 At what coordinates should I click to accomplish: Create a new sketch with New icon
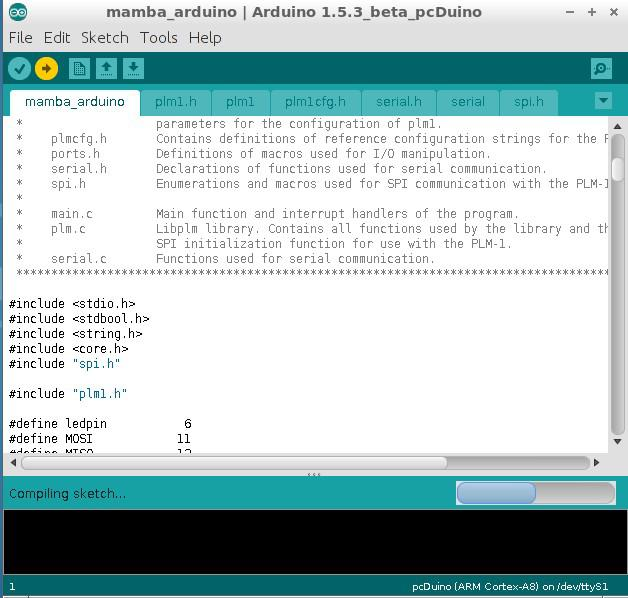(79, 68)
